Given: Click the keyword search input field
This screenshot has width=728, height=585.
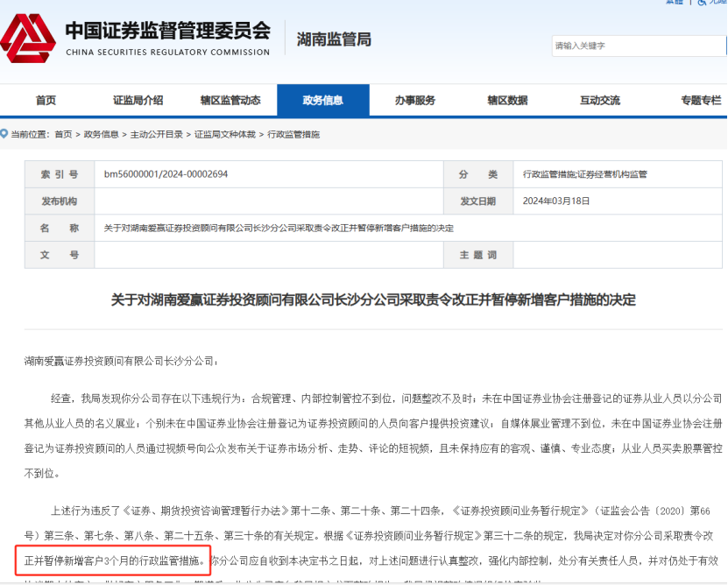Looking at the screenshot, I should pos(639,46).
